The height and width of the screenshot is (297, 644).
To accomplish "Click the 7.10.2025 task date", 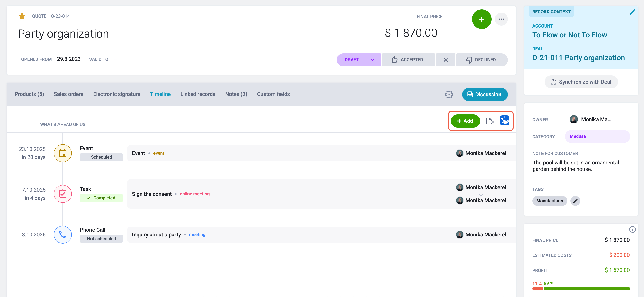I will (34, 190).
